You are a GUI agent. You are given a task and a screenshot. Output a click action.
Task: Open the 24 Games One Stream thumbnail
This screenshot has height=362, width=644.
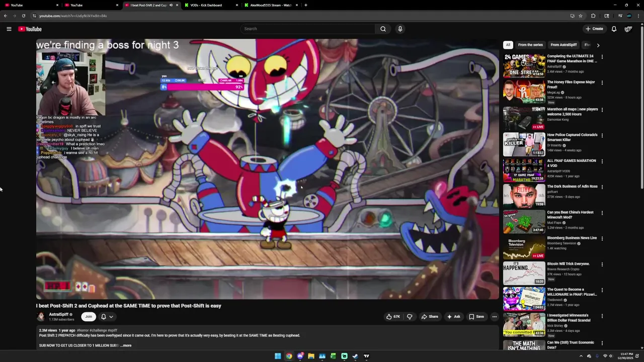(x=524, y=65)
